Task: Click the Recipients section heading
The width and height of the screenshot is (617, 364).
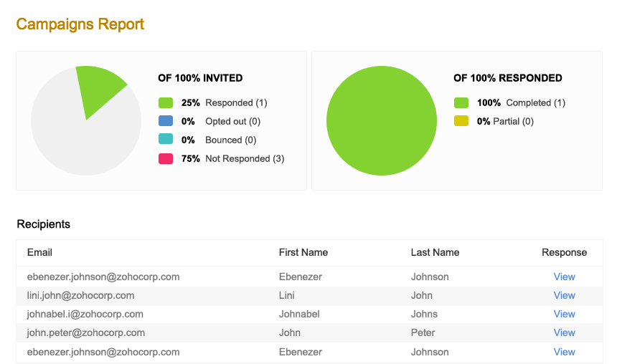Action: point(43,224)
